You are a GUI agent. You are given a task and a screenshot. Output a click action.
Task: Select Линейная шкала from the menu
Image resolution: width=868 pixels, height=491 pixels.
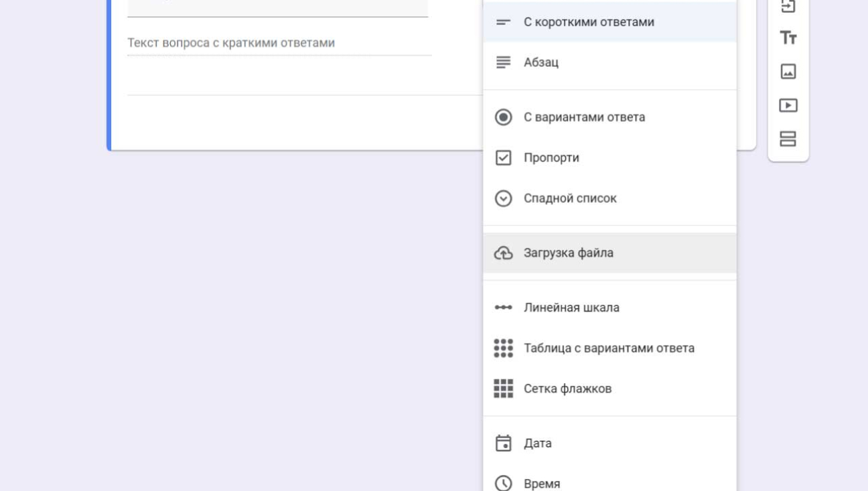click(x=571, y=308)
